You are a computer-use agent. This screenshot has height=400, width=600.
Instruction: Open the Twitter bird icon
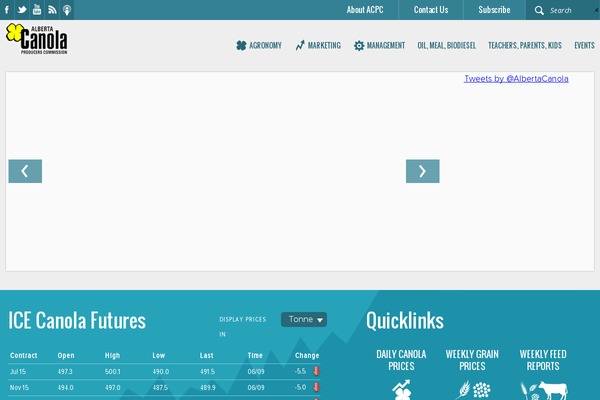pos(22,10)
